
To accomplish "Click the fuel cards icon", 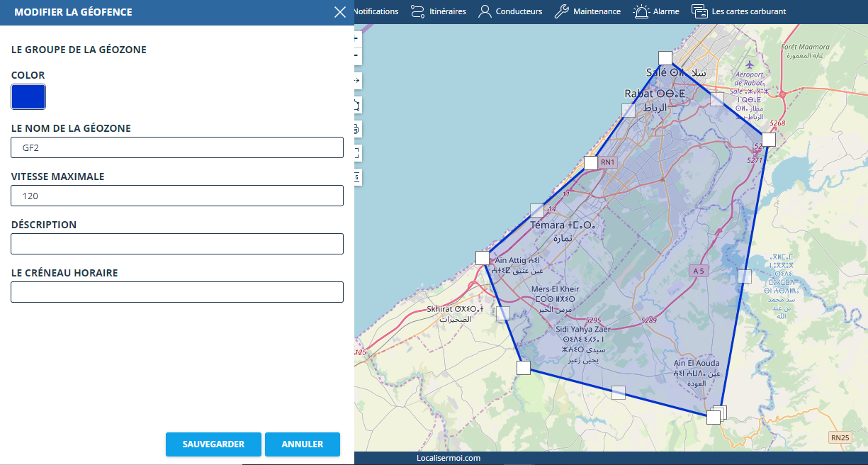I will pos(699,11).
